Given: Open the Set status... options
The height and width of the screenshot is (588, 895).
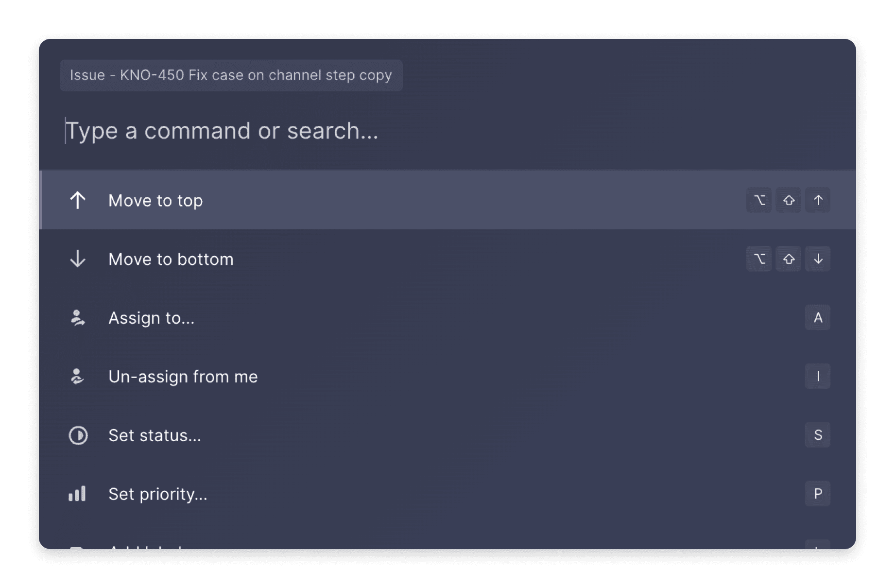Looking at the screenshot, I should 155,435.
